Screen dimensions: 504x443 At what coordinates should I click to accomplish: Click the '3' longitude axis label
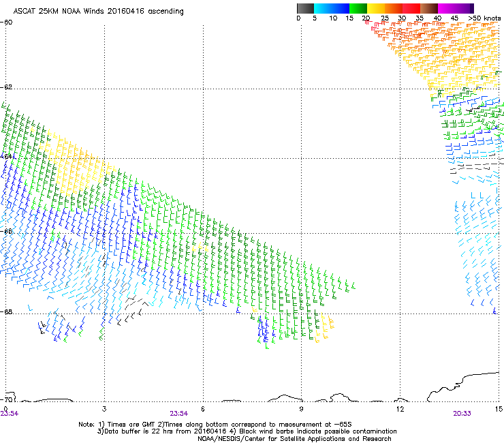click(x=104, y=409)
